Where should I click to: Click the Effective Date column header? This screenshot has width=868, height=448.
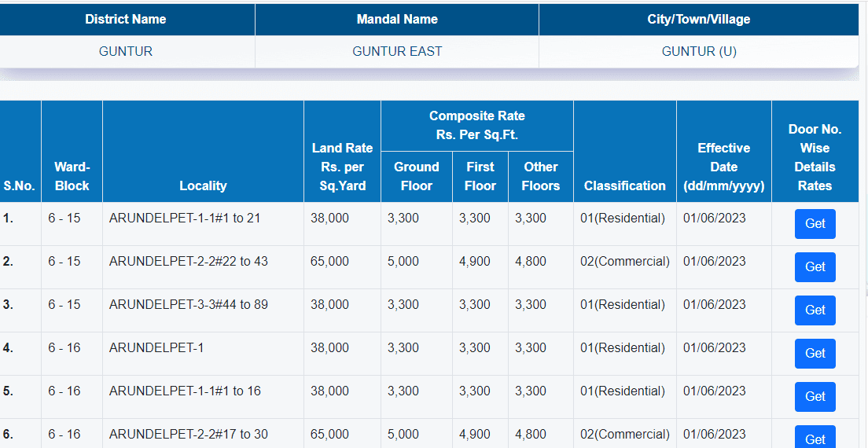point(723,167)
